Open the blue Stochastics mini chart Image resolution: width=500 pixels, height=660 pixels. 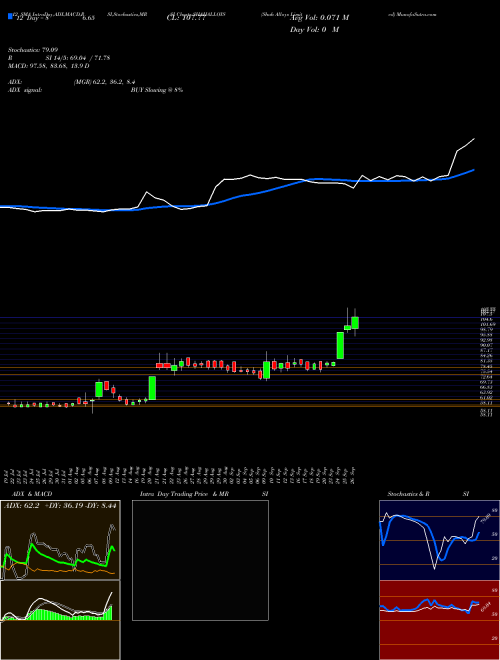439,540
